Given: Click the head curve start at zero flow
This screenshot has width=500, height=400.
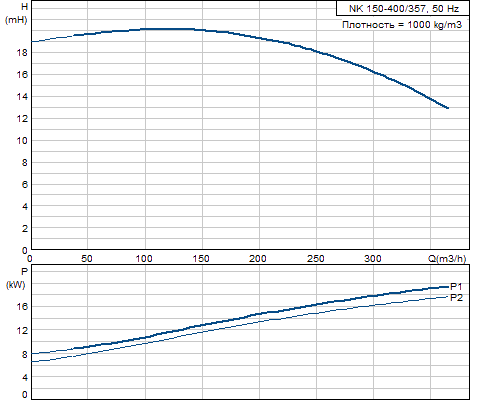Looking at the screenshot, I should pyautogui.click(x=32, y=42).
